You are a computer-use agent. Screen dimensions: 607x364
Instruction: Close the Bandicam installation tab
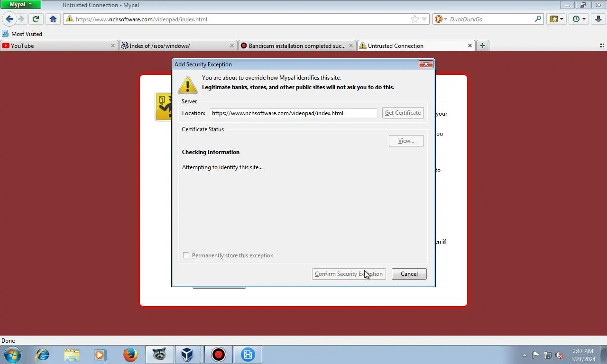tap(351, 45)
